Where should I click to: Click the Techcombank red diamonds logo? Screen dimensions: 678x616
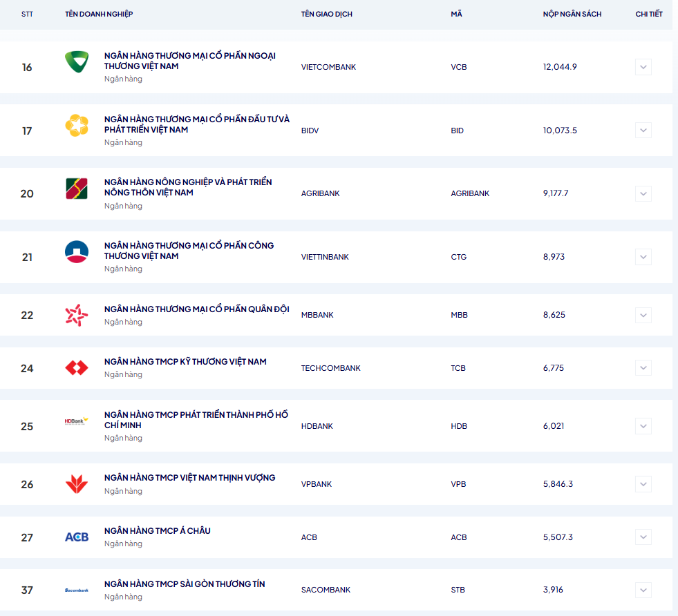click(77, 368)
